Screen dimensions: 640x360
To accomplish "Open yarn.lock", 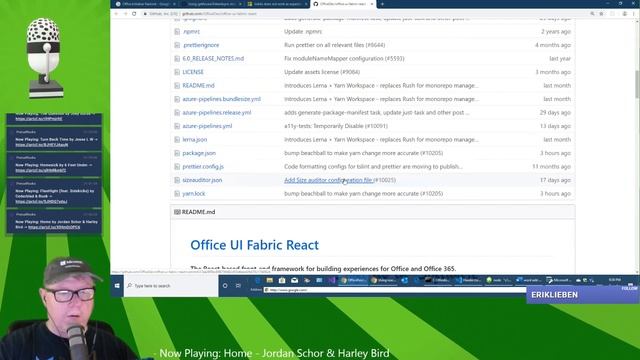I will (193, 193).
